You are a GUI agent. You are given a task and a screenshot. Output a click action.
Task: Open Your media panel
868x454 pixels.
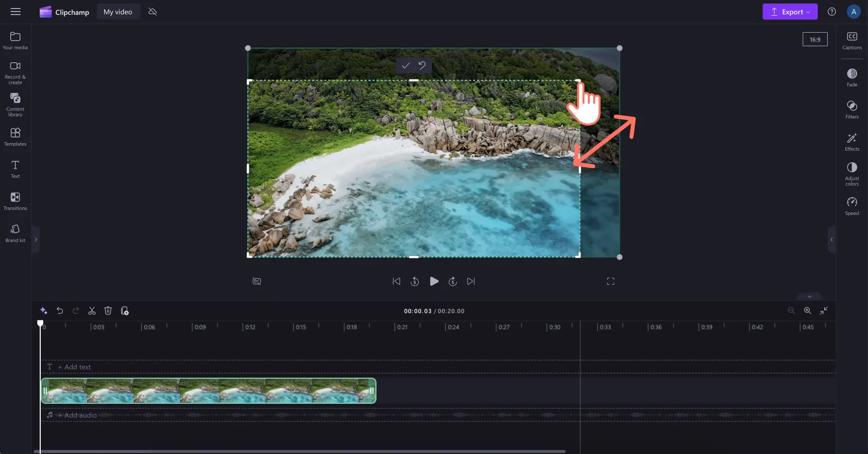coord(15,41)
